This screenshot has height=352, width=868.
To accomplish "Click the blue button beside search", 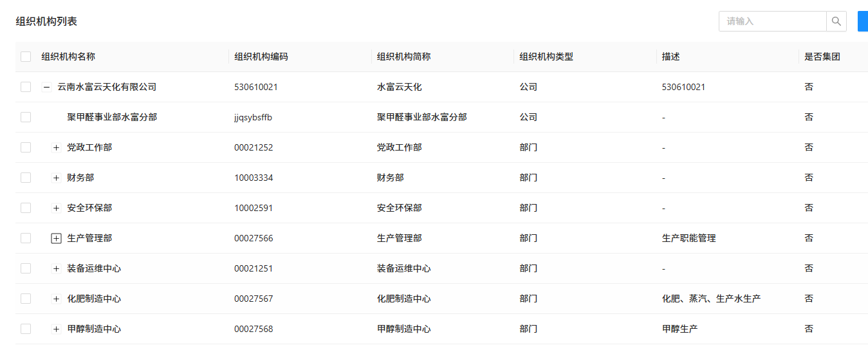I will point(862,21).
